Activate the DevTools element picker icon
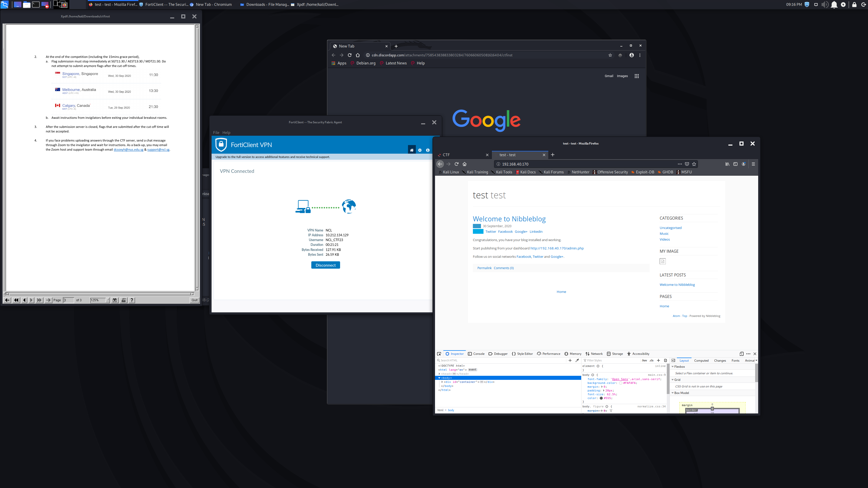The height and width of the screenshot is (488, 868). 439,354
